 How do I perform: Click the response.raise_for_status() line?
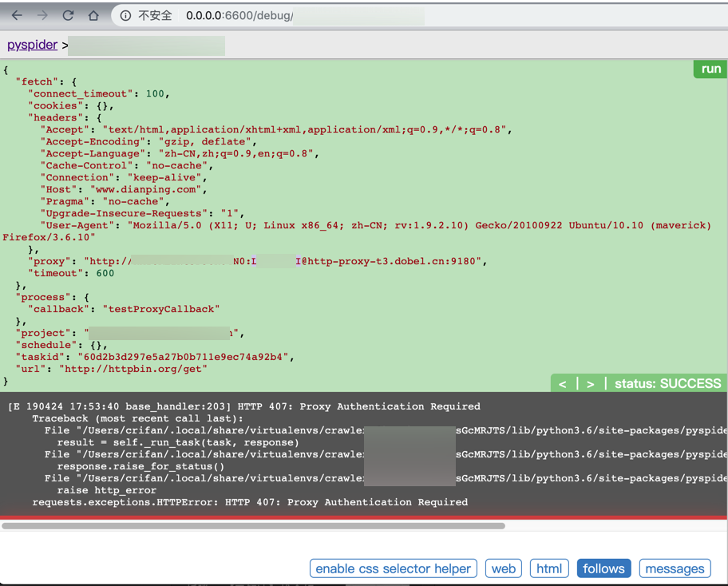click(x=140, y=466)
